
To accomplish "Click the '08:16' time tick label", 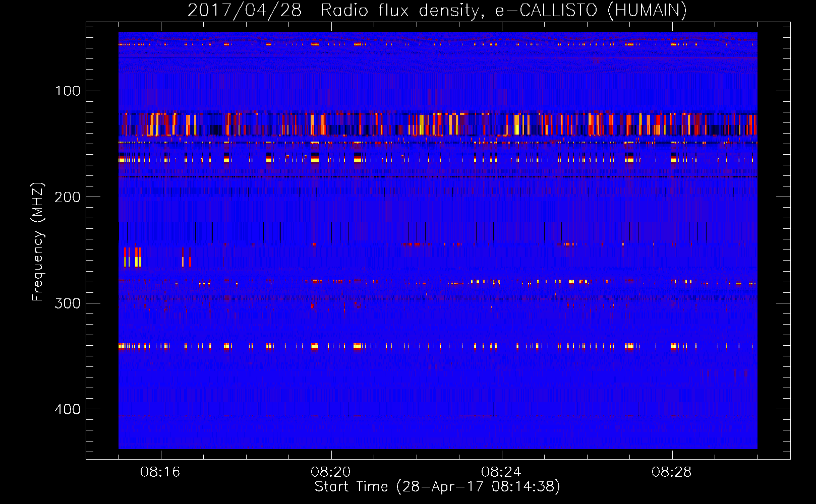I will coord(160,472).
